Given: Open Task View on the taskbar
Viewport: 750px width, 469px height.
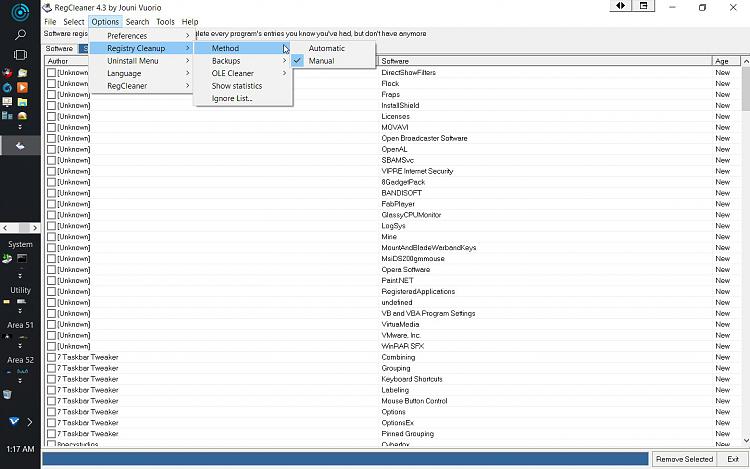Looking at the screenshot, I should click(x=20, y=55).
